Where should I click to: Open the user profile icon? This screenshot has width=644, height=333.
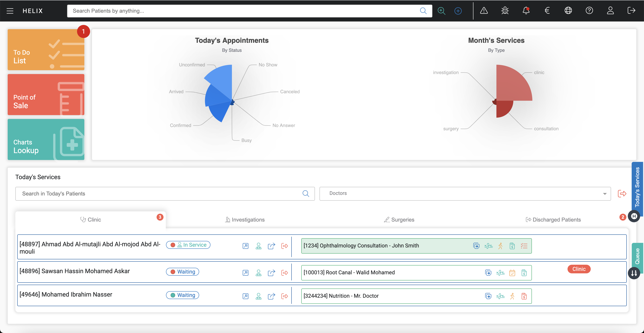610,11
